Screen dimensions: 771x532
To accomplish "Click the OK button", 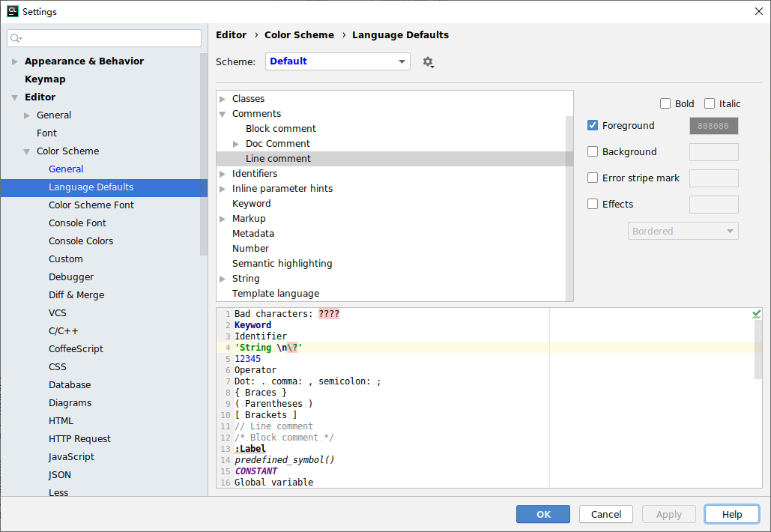I will coord(542,514).
